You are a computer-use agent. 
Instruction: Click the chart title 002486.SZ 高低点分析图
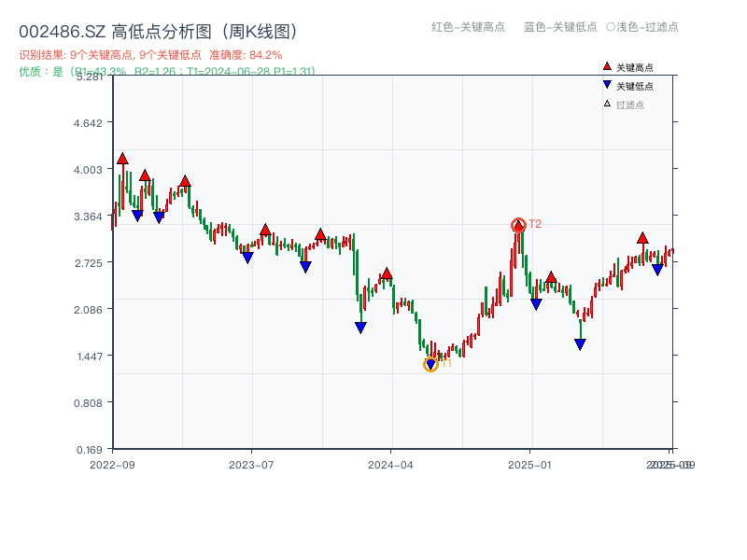click(x=158, y=32)
